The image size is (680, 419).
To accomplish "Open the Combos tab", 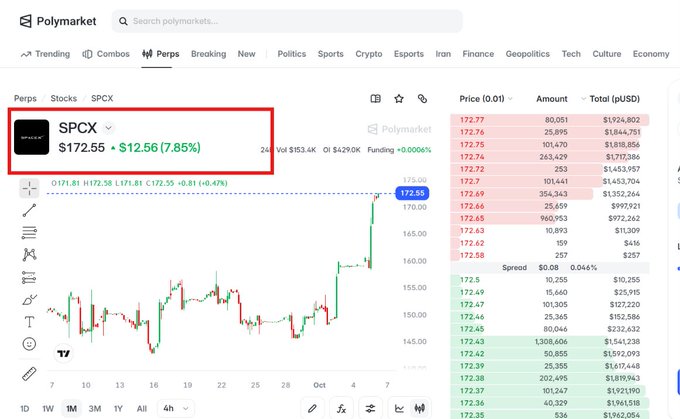I will click(106, 54).
